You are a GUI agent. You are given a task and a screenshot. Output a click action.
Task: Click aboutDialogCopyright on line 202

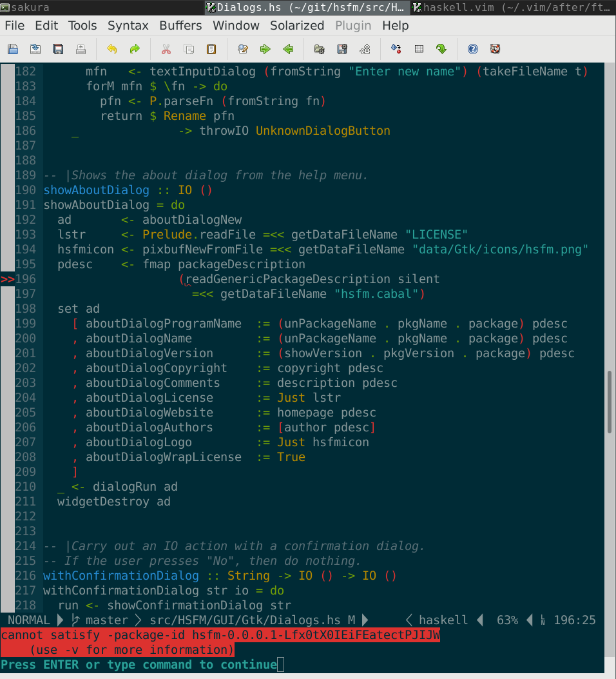[156, 368]
